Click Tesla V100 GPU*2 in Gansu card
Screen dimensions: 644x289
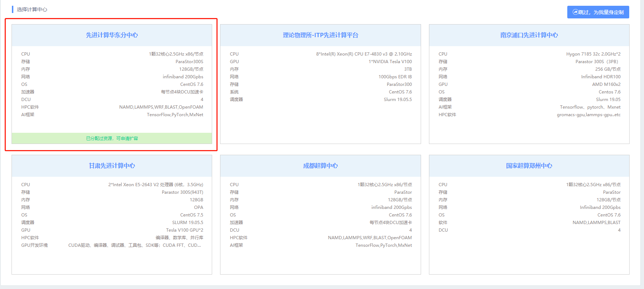click(184, 230)
